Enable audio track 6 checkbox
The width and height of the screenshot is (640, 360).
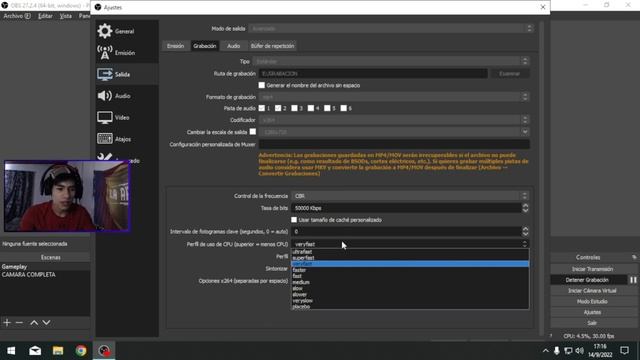coord(343,108)
